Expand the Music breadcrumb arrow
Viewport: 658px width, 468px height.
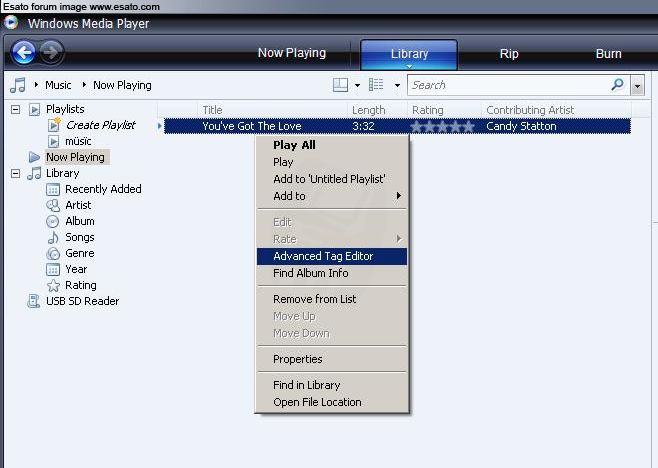(37, 85)
